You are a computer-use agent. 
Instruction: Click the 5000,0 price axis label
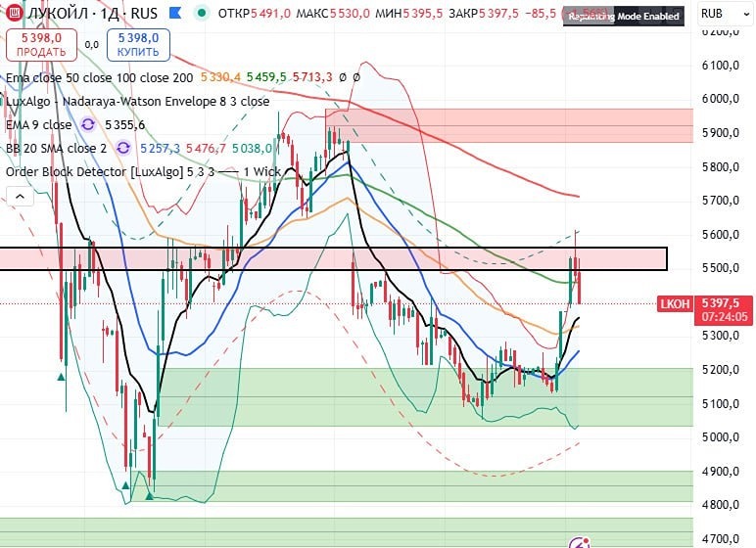coord(721,437)
